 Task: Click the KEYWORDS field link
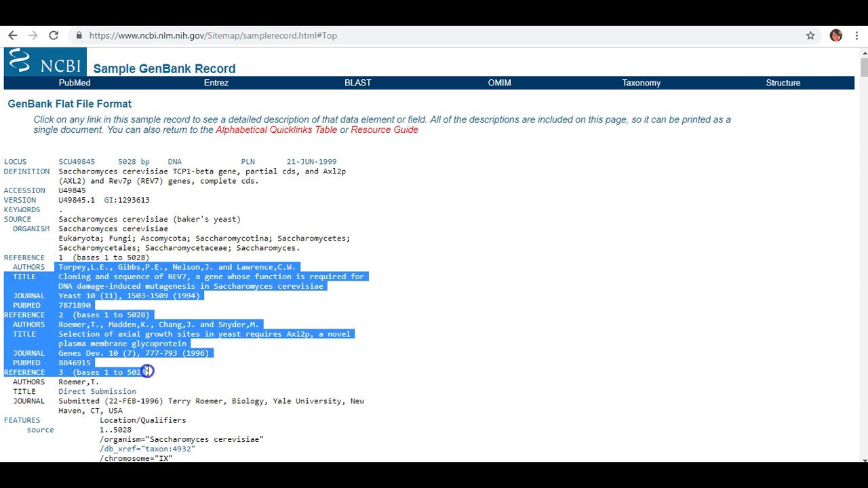point(22,209)
